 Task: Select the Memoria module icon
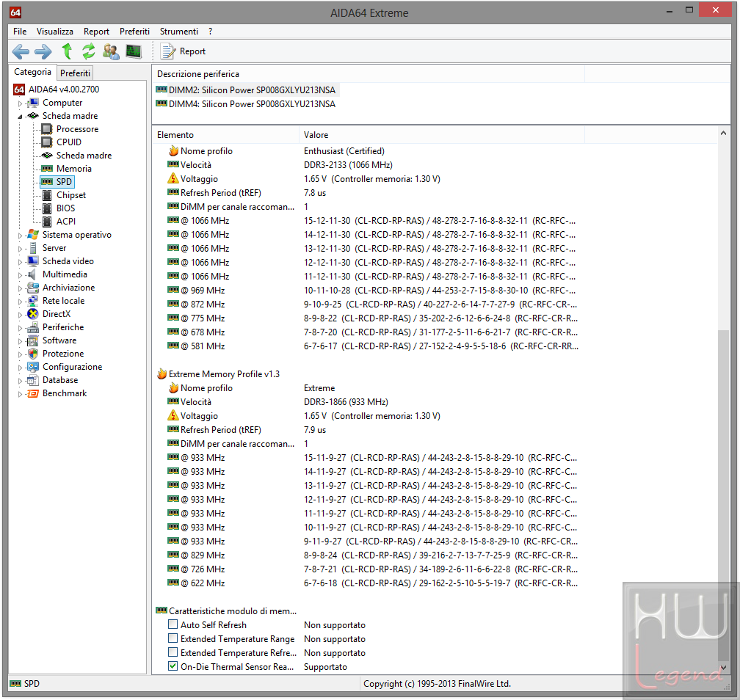point(47,169)
